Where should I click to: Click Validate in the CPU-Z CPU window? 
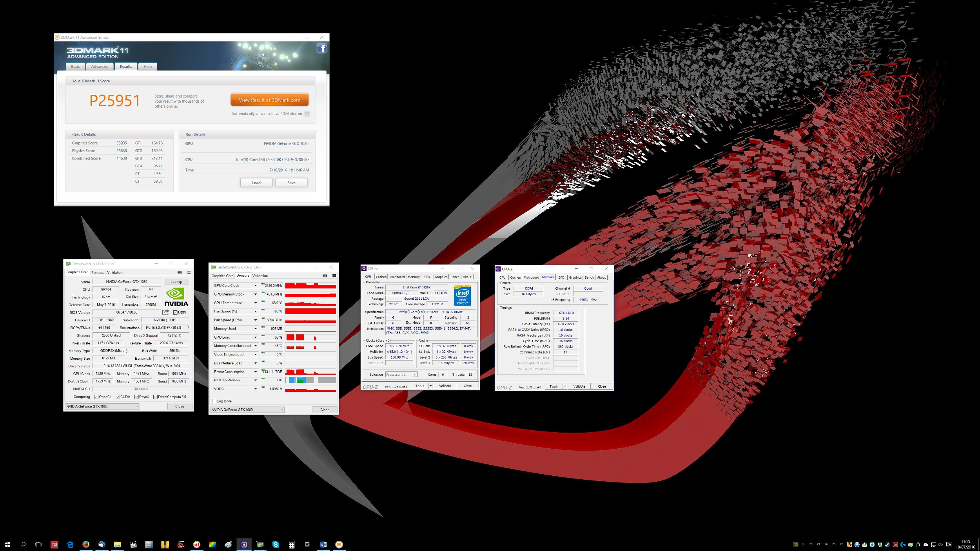tap(445, 386)
